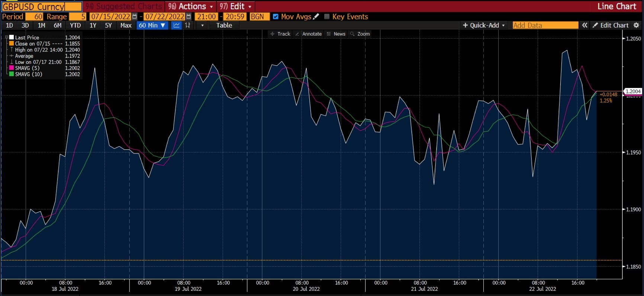Click the end time field 20:59
644x296 pixels.
[235, 16]
